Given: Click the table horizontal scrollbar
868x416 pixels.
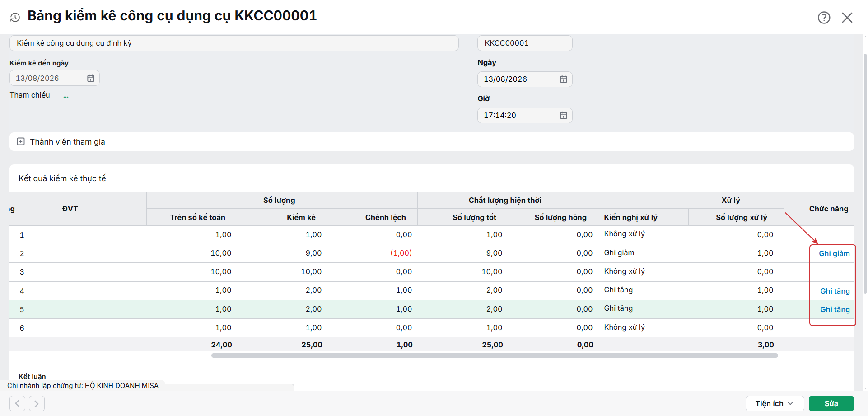Looking at the screenshot, I should [x=495, y=355].
